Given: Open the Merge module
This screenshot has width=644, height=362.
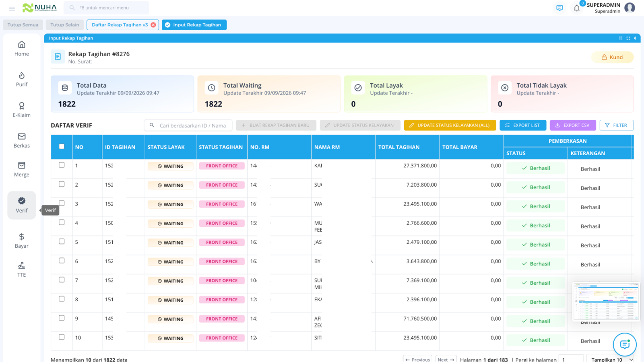Looking at the screenshot, I should (x=22, y=169).
